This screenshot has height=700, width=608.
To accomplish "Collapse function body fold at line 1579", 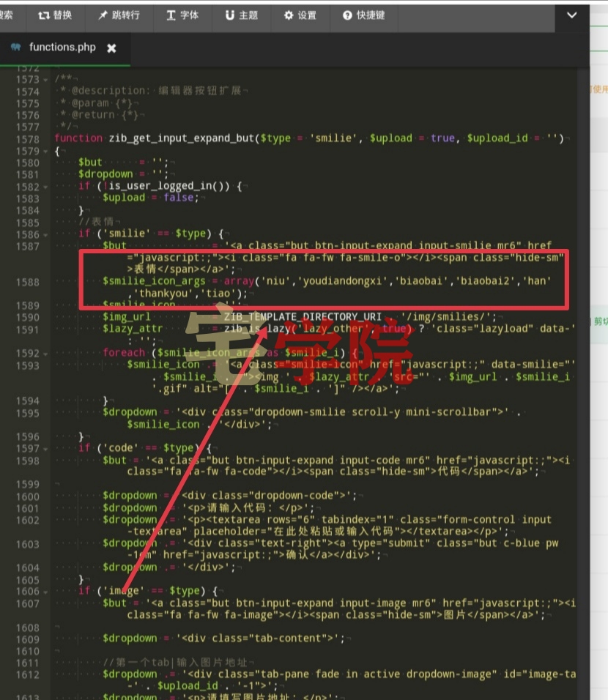I will [x=45, y=152].
